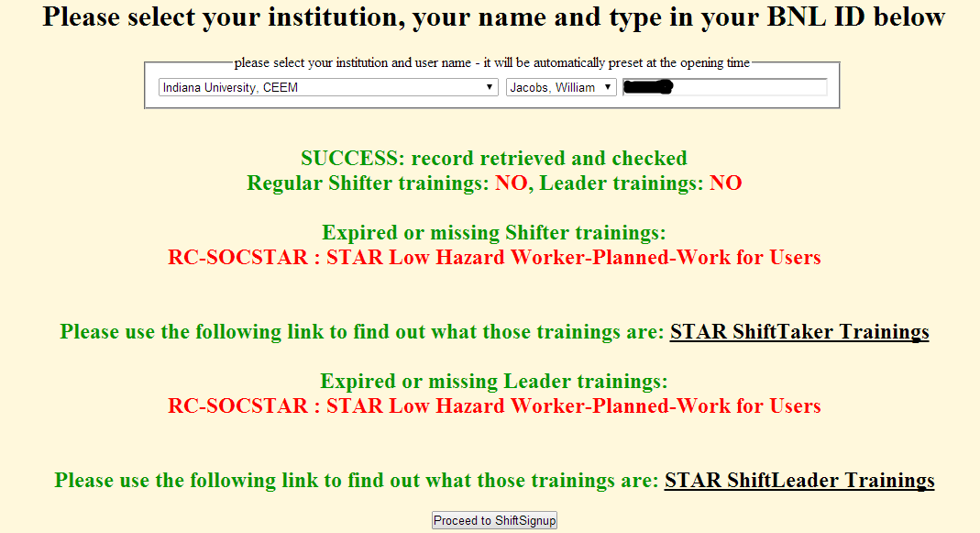Click the RC-SOCSTAR line under Leader trainings
The width and height of the screenshot is (980, 533).
[494, 406]
